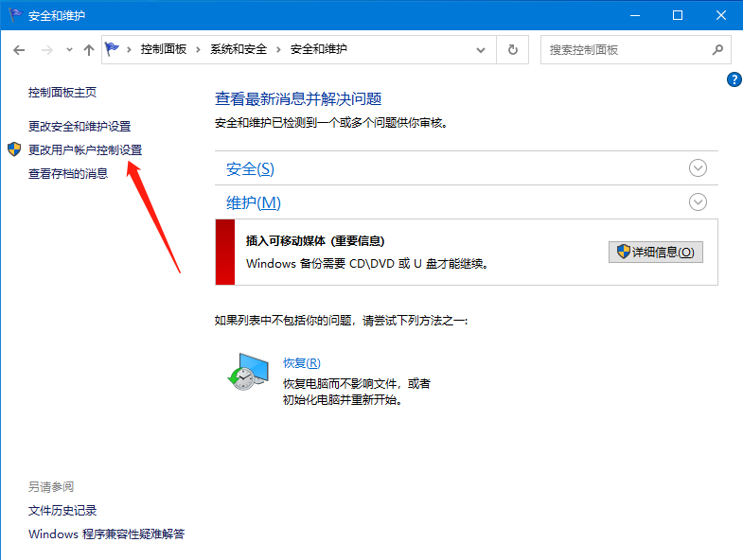Open help with blue question mark icon
Image resolution: width=743 pixels, height=560 pixels.
click(734, 80)
